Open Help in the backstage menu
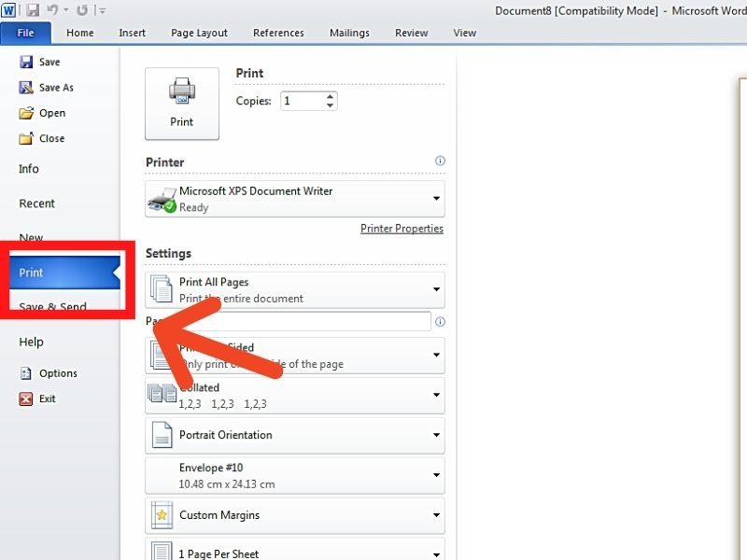The width and height of the screenshot is (747, 560). 31,342
